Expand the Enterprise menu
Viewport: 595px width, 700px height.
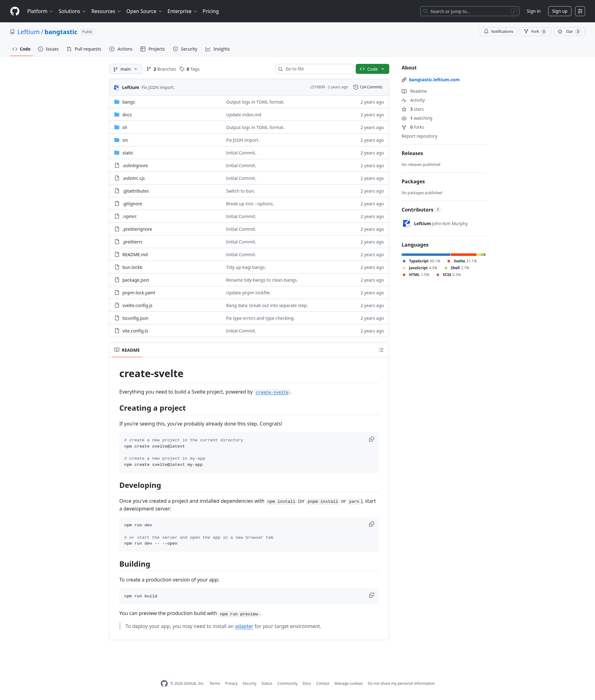tap(182, 11)
